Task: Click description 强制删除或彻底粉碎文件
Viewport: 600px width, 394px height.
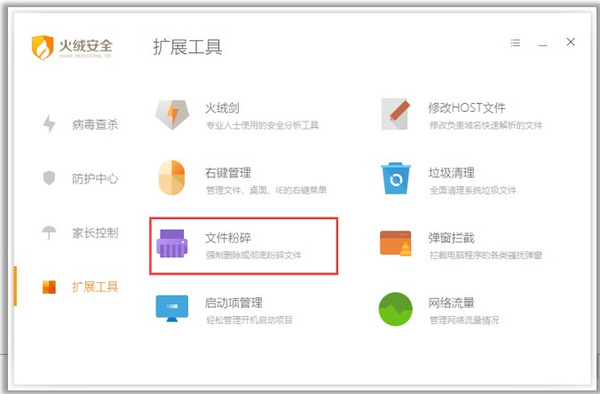Action: point(254,255)
